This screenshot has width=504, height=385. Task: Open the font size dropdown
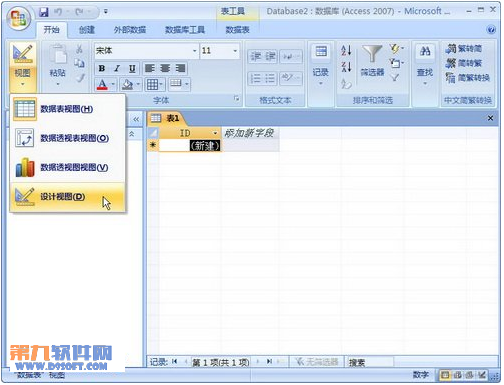click(x=235, y=51)
